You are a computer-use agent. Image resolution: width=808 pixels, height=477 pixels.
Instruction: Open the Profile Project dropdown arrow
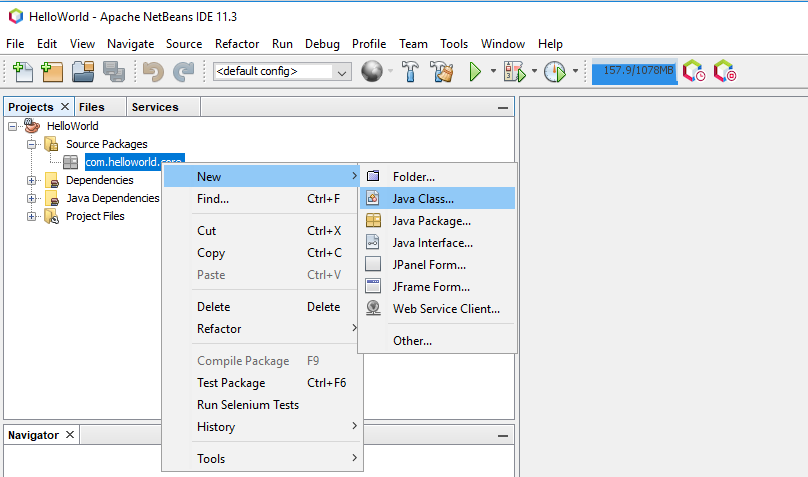(x=575, y=71)
